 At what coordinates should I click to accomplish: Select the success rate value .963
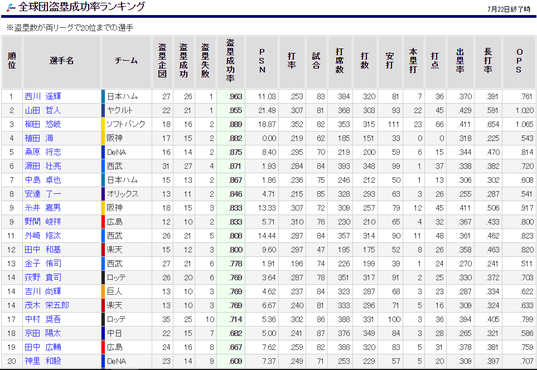(236, 97)
